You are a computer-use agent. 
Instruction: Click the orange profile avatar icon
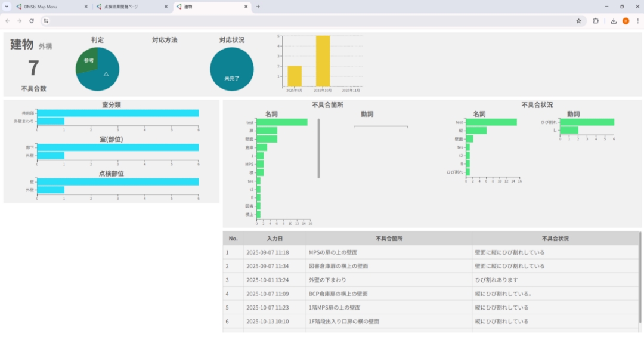(626, 20)
